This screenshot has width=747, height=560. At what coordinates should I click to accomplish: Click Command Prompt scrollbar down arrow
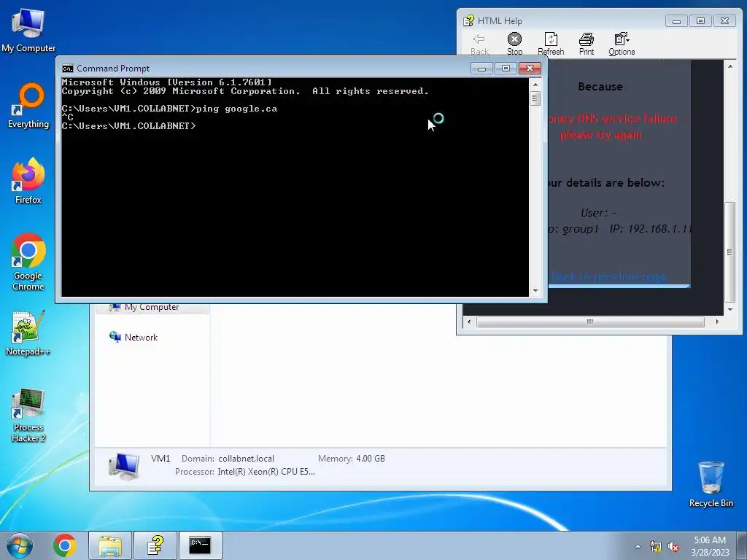(535, 290)
